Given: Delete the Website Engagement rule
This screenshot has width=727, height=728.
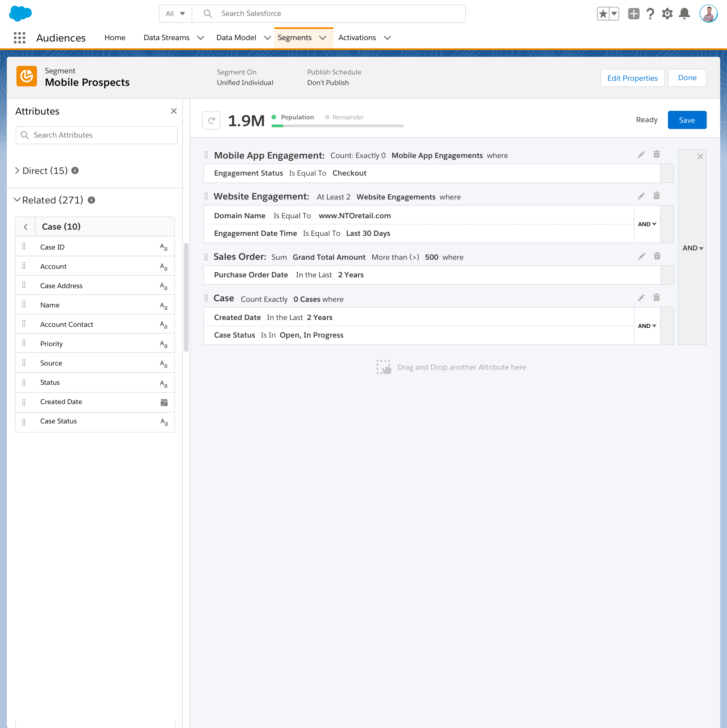Looking at the screenshot, I should [x=657, y=196].
